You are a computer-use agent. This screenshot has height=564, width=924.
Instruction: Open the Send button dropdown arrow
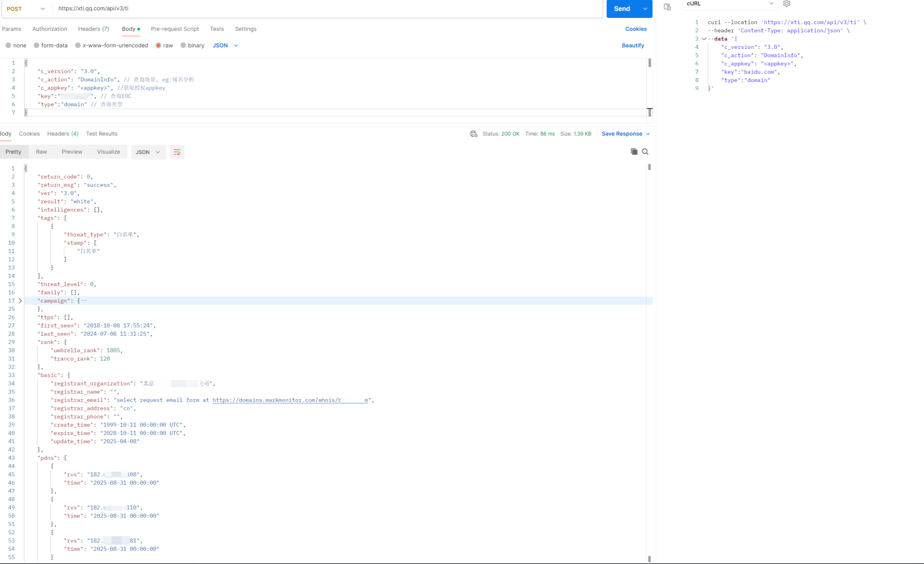pos(645,9)
